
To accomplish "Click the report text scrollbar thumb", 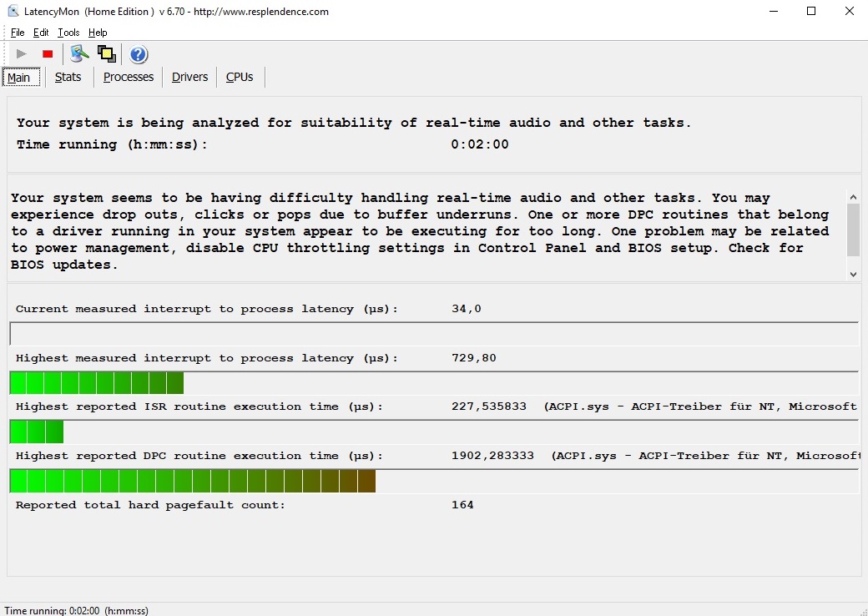I will click(853, 230).
